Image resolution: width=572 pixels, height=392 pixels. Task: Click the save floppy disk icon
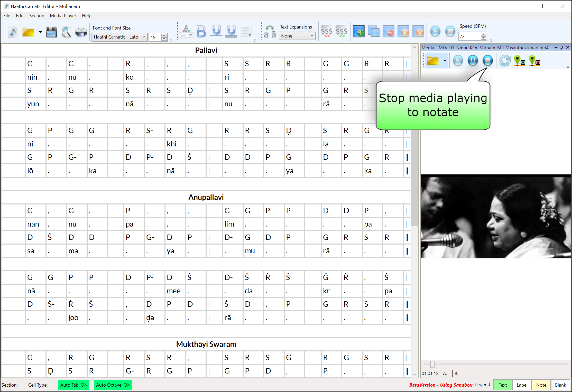click(x=51, y=32)
